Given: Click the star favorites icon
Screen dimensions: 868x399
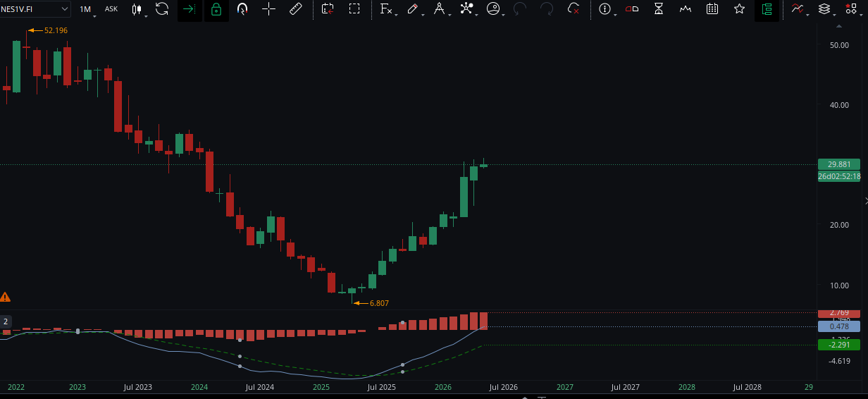Looking at the screenshot, I should [739, 9].
